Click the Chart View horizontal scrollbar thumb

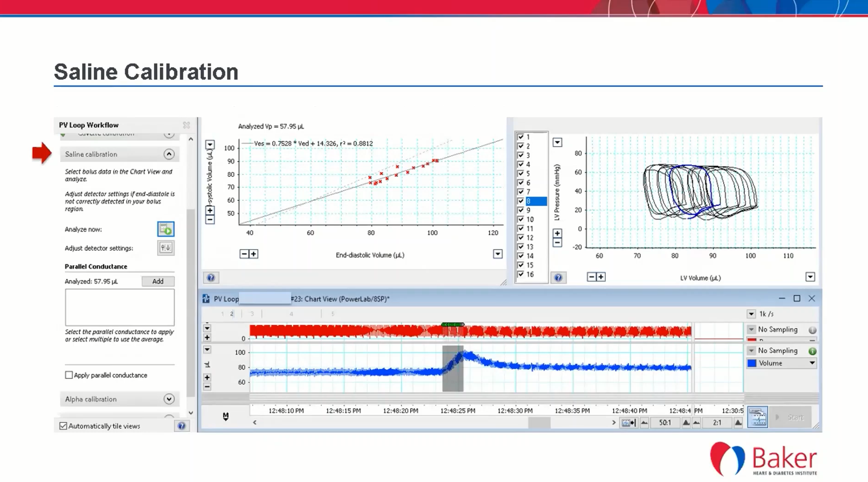tap(539, 423)
